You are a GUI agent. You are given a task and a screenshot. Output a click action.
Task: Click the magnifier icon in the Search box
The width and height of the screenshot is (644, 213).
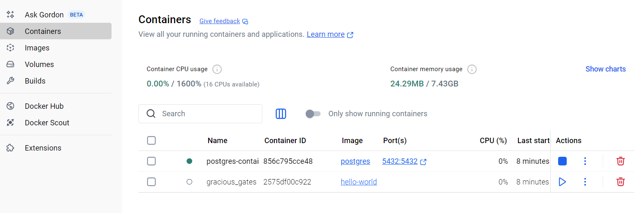click(x=151, y=114)
